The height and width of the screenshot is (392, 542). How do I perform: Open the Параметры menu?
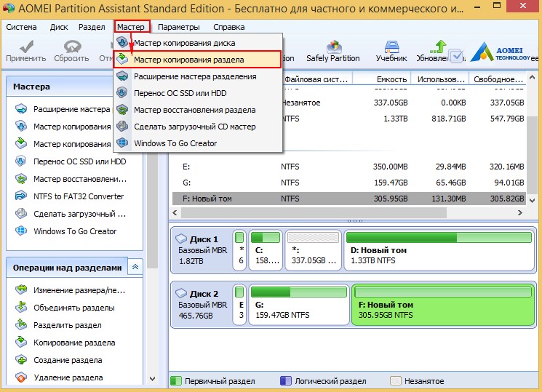(179, 27)
